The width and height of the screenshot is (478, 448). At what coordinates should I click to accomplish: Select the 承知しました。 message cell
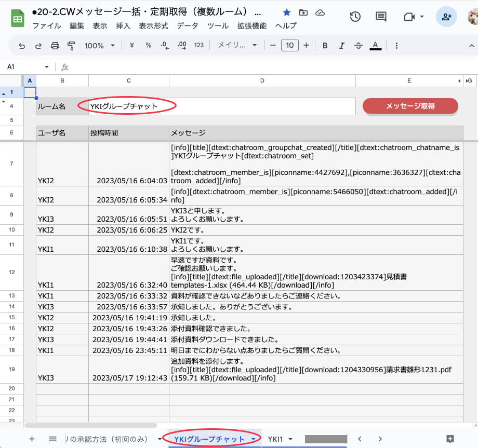pyautogui.click(x=316, y=317)
